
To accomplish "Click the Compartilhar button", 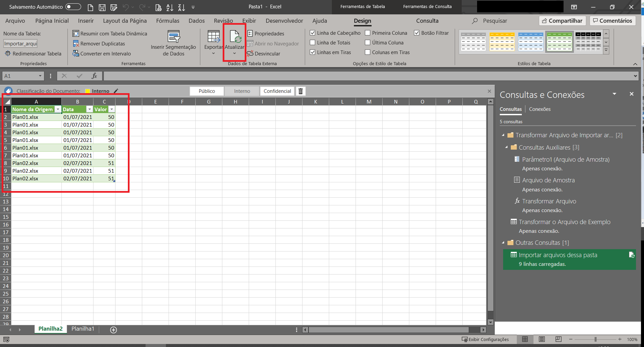I will tap(562, 21).
